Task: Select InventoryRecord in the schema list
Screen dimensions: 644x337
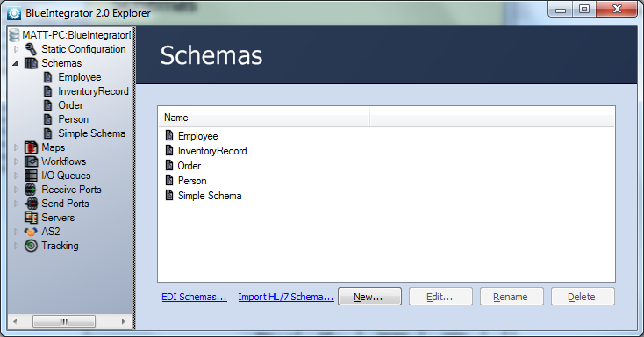Action: coord(212,151)
